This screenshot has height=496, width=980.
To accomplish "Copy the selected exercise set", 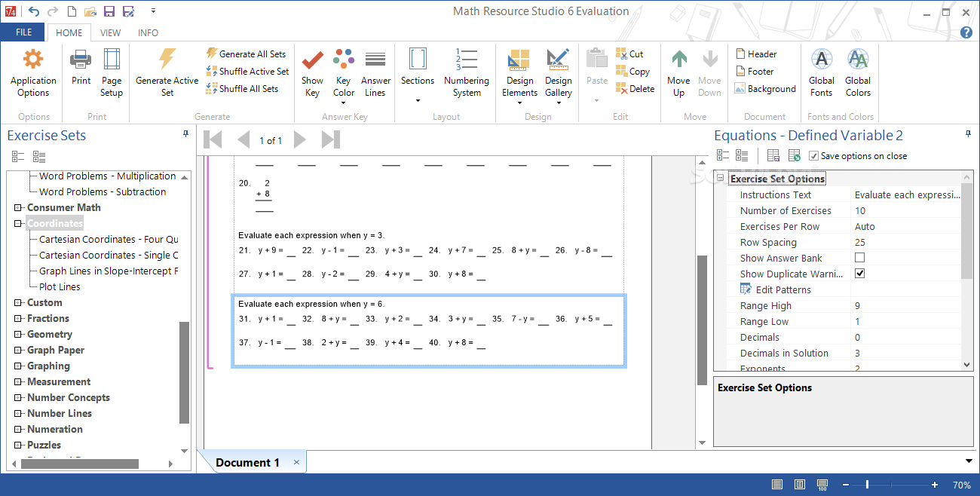I will click(x=632, y=72).
